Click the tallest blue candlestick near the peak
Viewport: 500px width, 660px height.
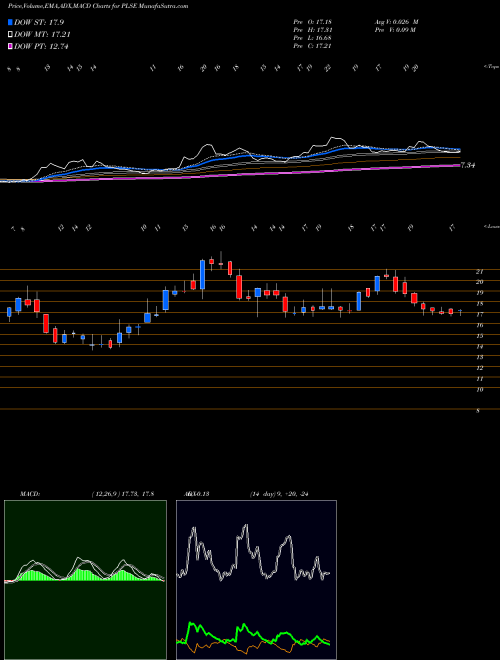coord(202,274)
